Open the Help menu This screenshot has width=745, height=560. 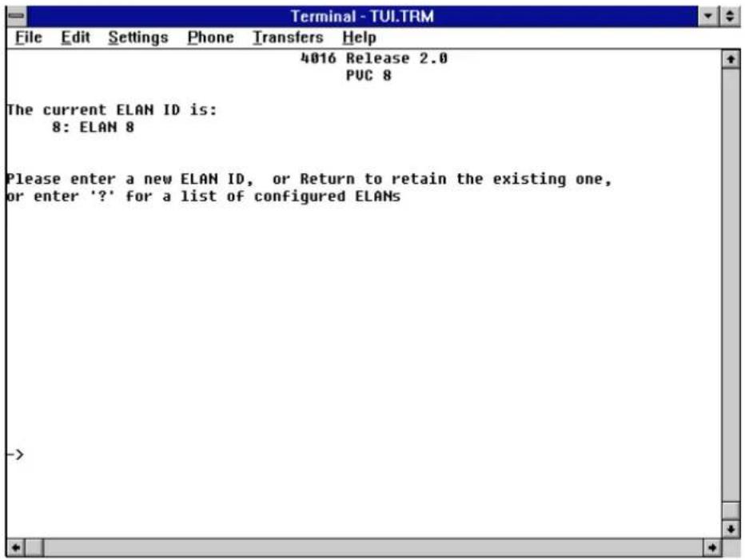(x=359, y=37)
